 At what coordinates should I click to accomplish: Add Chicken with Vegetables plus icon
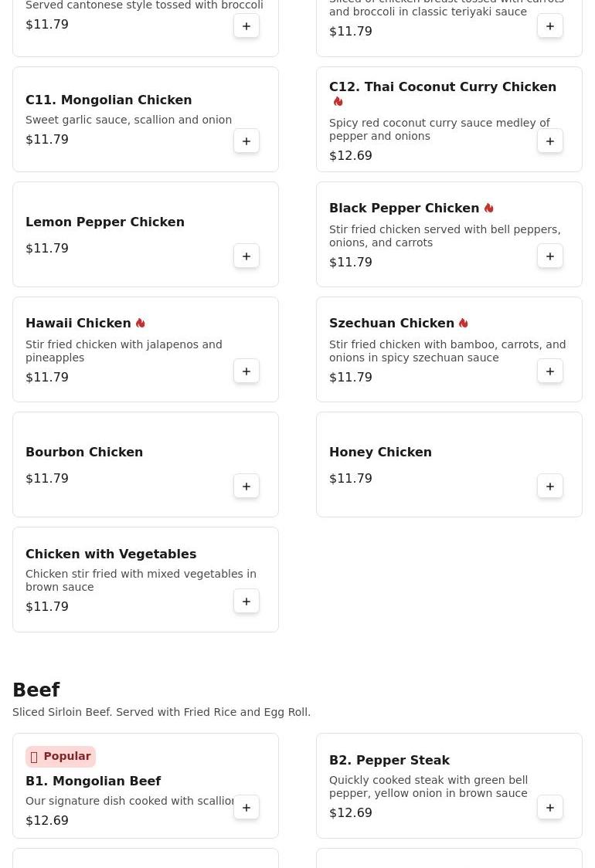246,602
